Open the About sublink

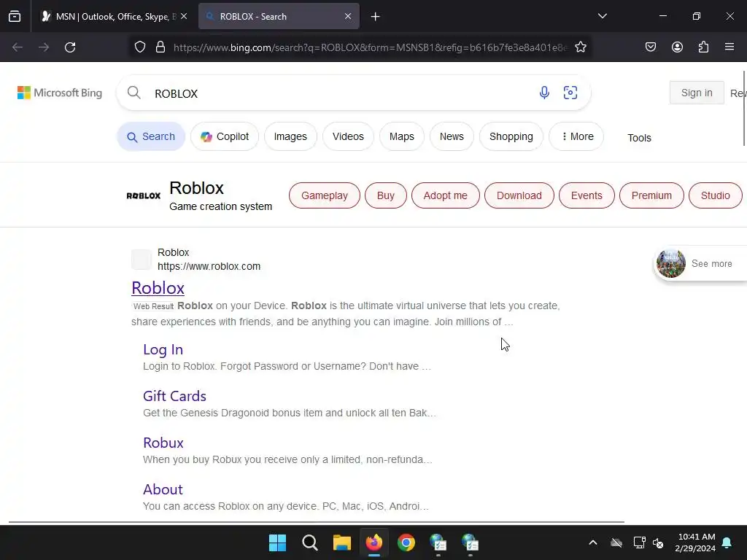click(x=163, y=489)
